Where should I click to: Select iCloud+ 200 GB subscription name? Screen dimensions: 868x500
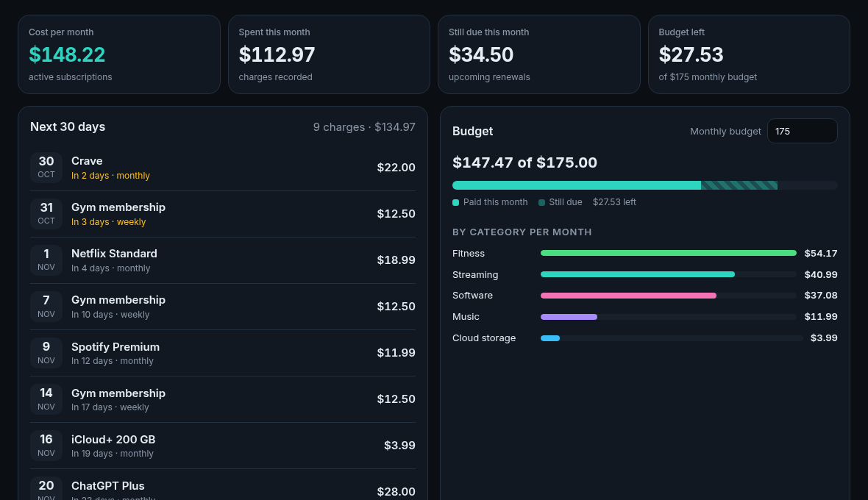coord(113,439)
